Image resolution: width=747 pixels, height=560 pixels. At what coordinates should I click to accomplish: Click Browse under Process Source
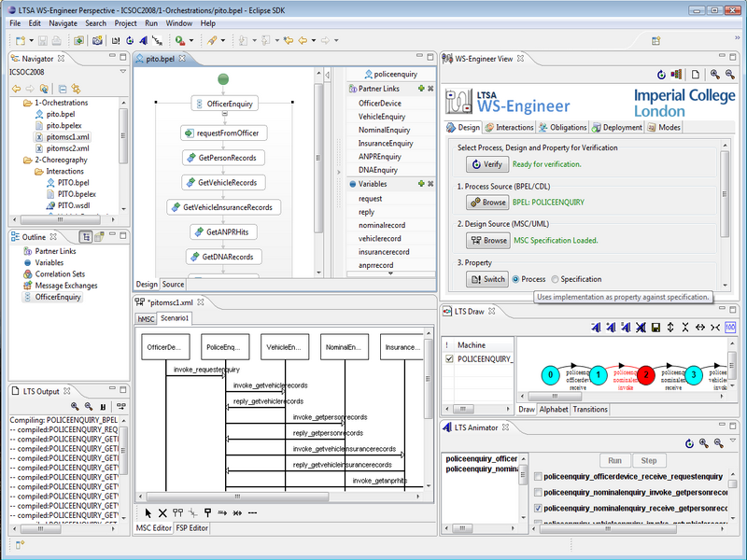tap(487, 203)
